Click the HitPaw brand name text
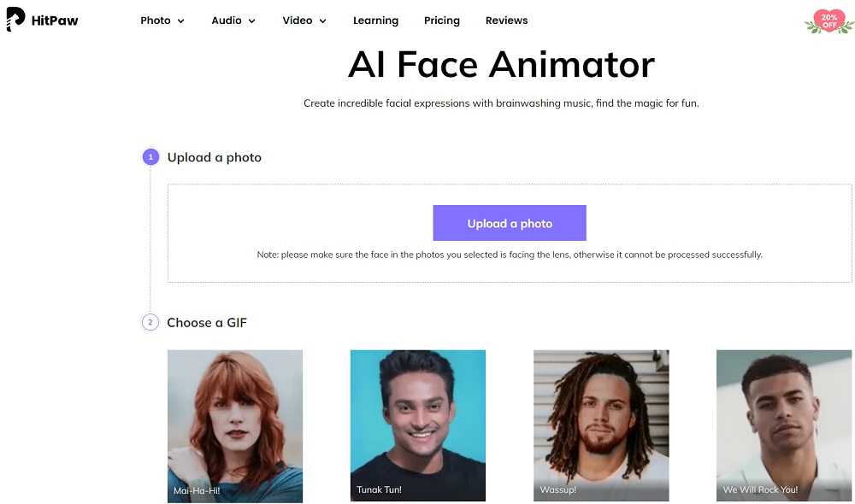The width and height of the screenshot is (855, 504). [x=56, y=21]
